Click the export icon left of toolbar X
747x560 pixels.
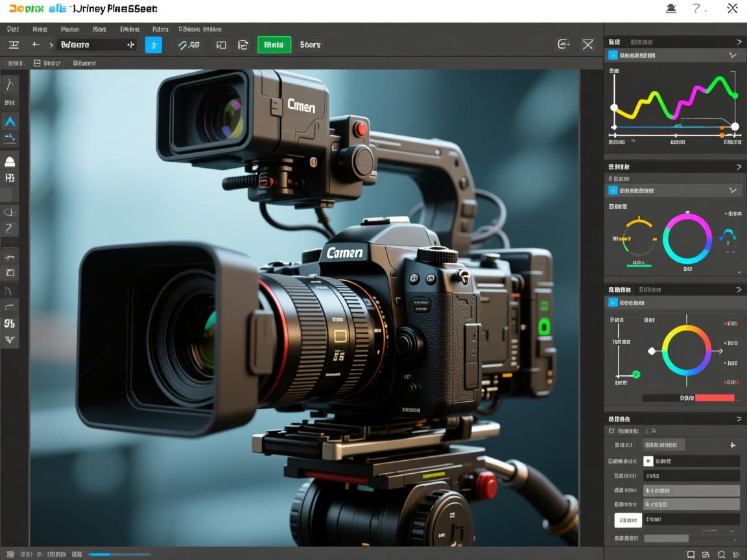(563, 45)
